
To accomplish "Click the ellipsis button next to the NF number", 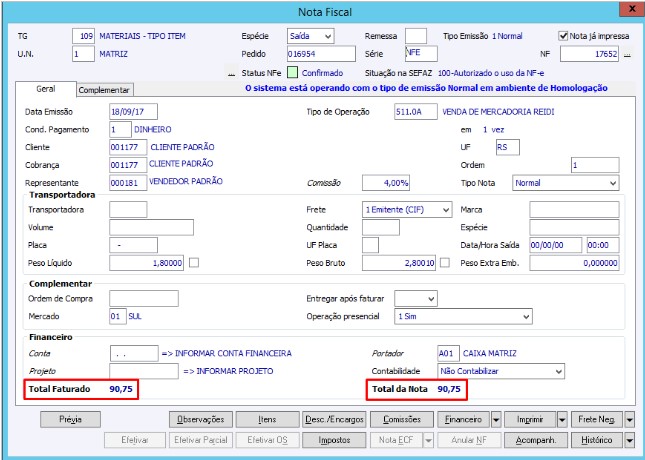I will pos(627,54).
